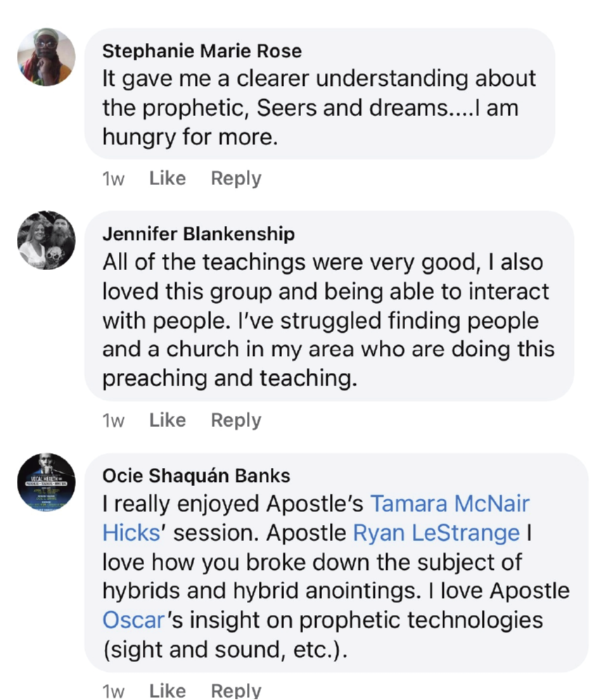
Task: Click the 1w timestamp under Ocie's comment
Action: click(113, 692)
